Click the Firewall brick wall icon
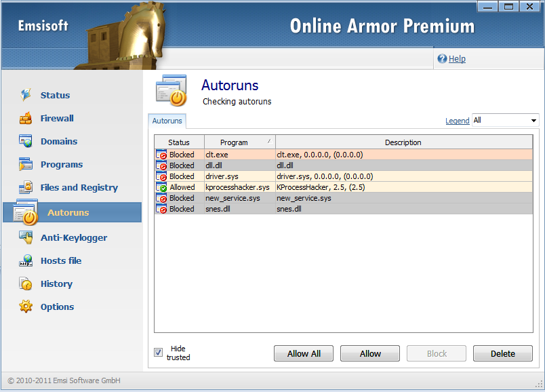Screen dimensions: 545x392 point(26,118)
